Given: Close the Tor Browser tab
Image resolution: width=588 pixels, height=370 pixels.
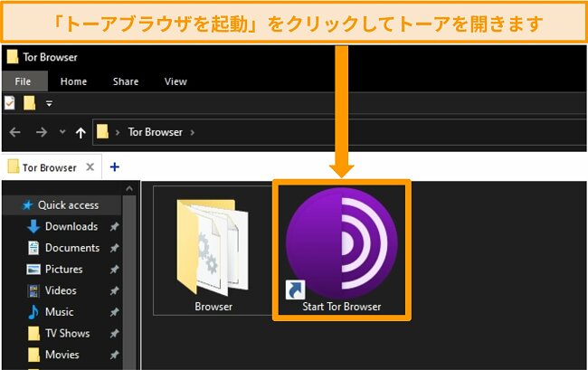Looking at the screenshot, I should (90, 166).
